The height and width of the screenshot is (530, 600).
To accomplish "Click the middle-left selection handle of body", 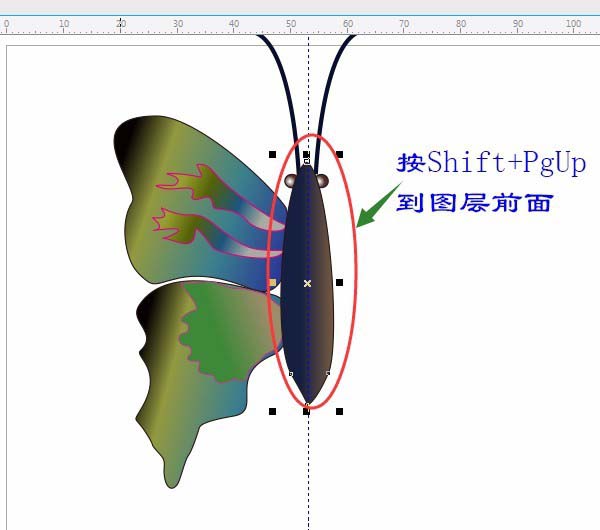I will [272, 283].
